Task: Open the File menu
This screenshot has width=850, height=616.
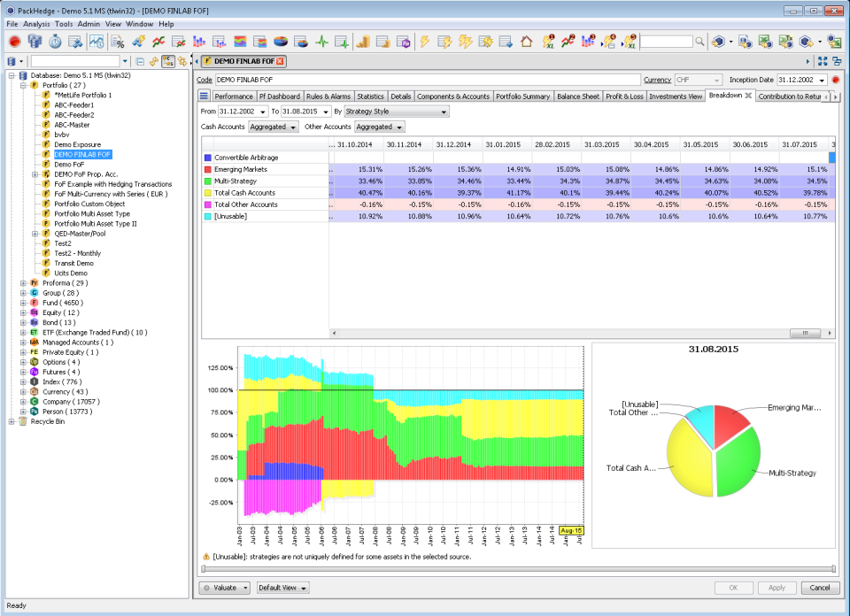Action: (12, 24)
